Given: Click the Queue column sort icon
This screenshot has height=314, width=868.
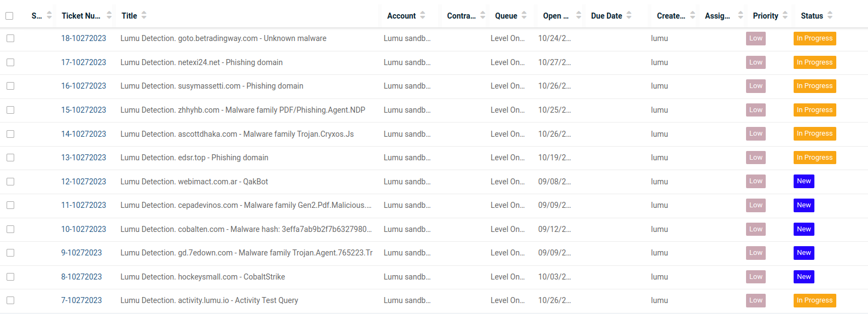Looking at the screenshot, I should pos(524,16).
